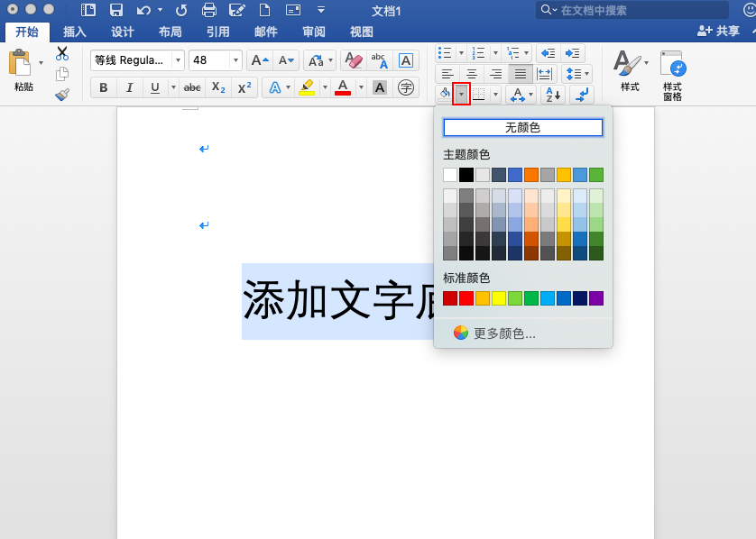Apply character border icon
This screenshot has height=539, width=756.
[406, 60]
